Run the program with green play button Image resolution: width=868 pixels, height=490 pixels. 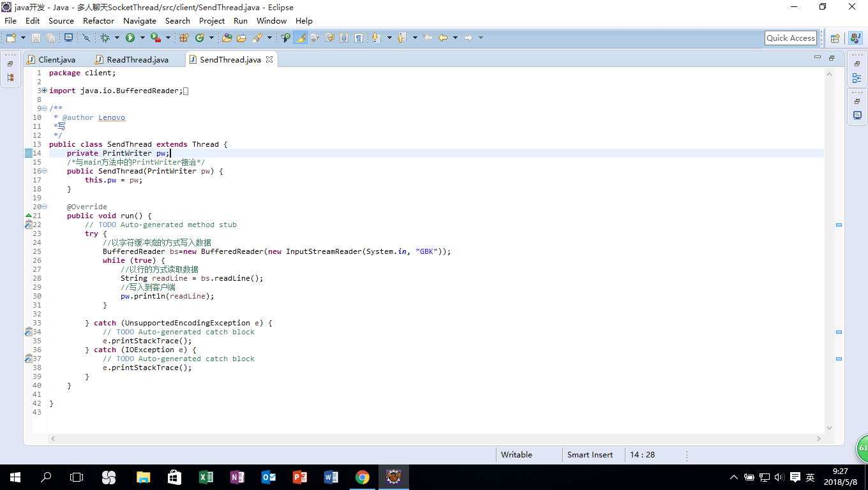coord(130,38)
